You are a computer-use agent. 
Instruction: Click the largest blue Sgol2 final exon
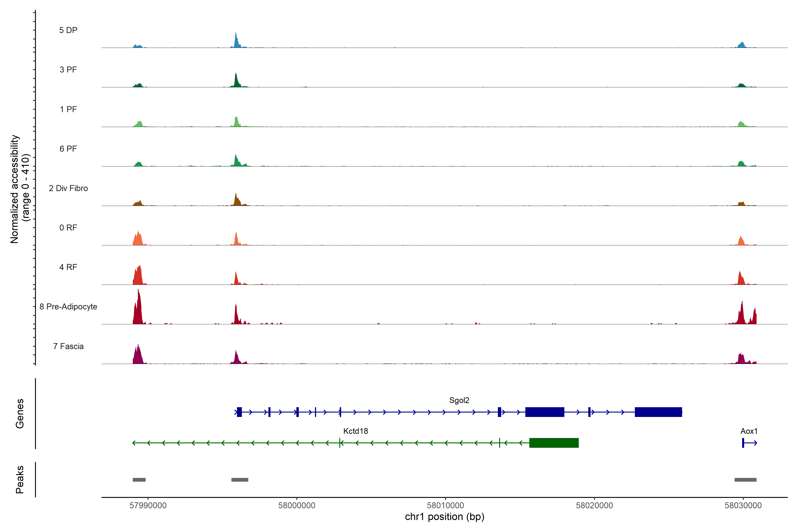click(x=658, y=412)
